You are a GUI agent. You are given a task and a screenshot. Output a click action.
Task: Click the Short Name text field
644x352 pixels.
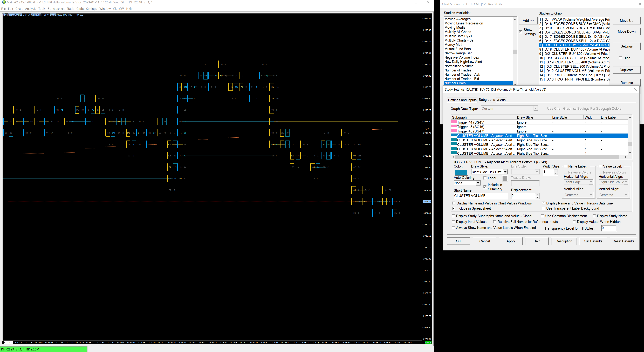point(480,196)
